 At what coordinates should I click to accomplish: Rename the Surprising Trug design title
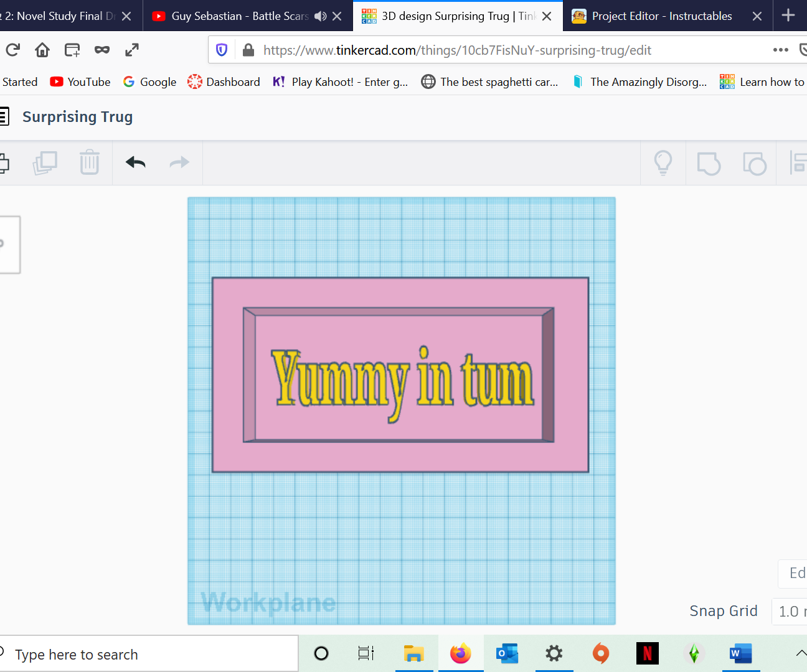[x=78, y=117]
